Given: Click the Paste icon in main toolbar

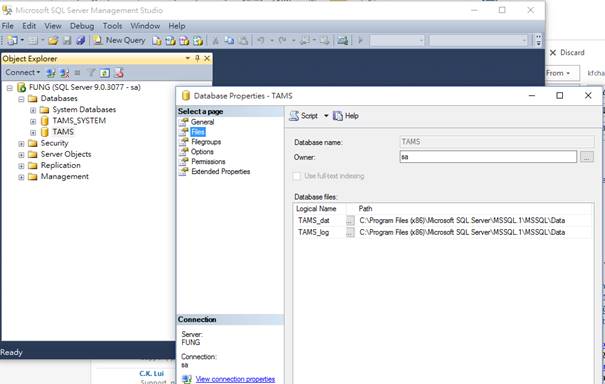Looking at the screenshot, I should (x=243, y=40).
